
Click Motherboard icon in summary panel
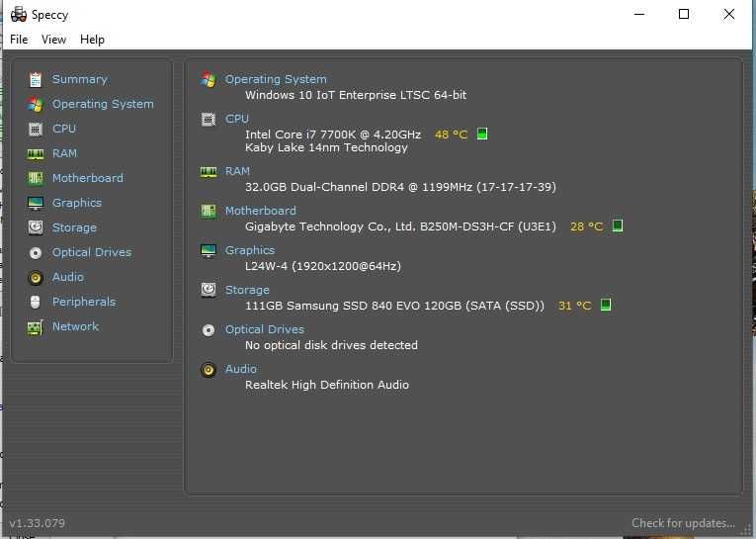tap(209, 212)
